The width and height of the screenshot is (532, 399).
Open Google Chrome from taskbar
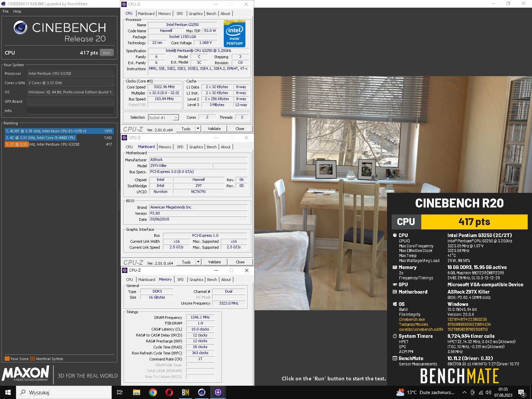pos(153,392)
